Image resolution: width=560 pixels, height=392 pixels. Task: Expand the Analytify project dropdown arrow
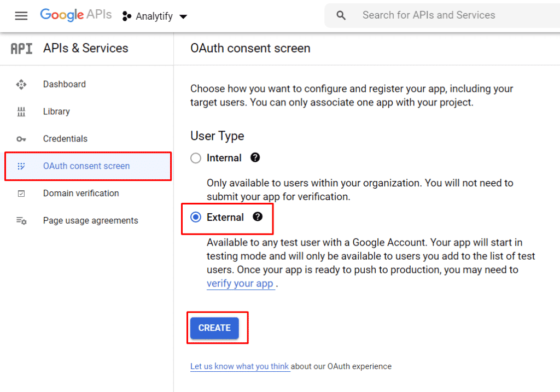click(183, 16)
